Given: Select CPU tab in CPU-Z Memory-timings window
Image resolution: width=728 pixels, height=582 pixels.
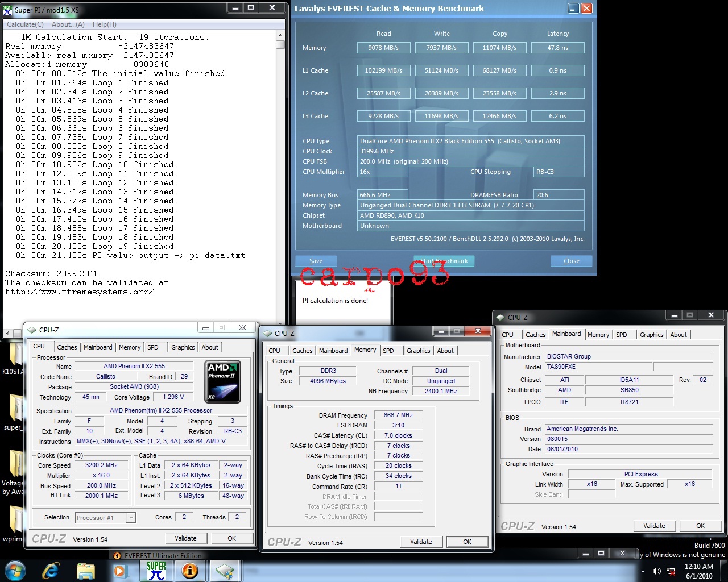Looking at the screenshot, I should (274, 351).
